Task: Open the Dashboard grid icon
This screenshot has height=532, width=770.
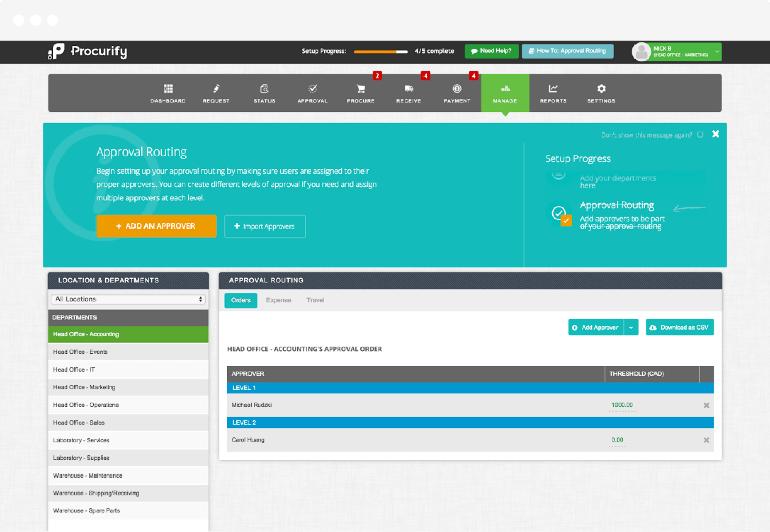Action: click(x=168, y=89)
